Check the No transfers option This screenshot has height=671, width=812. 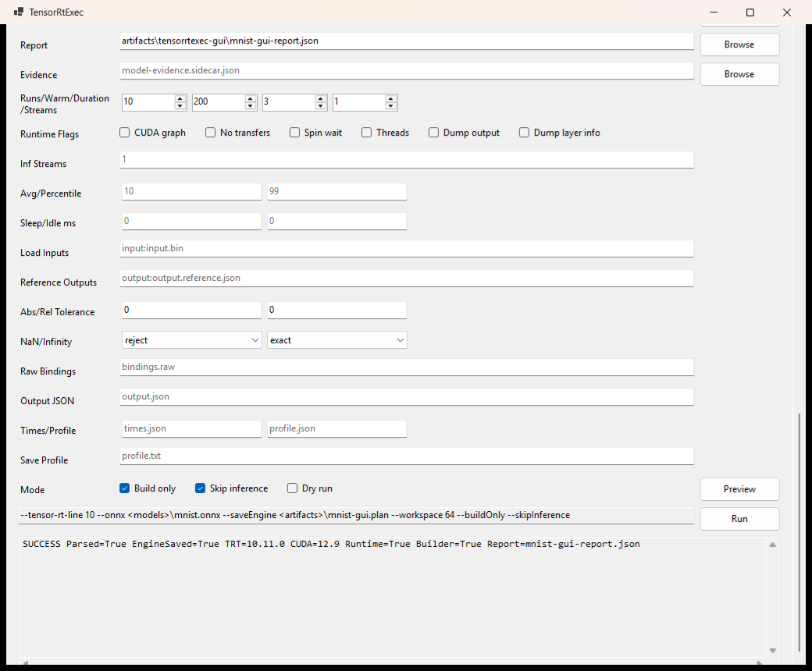(210, 133)
